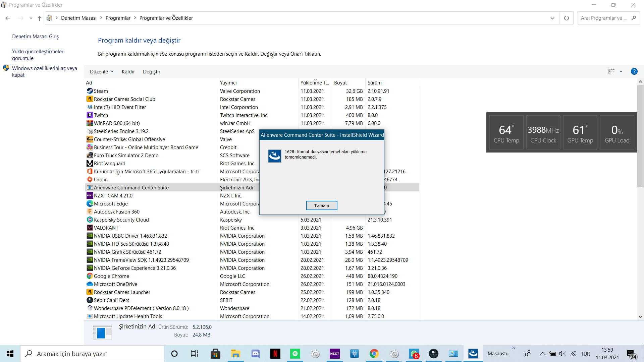644x362 pixels.
Task: Select the Autodesk Fusion 360 icon
Action: [90, 212]
